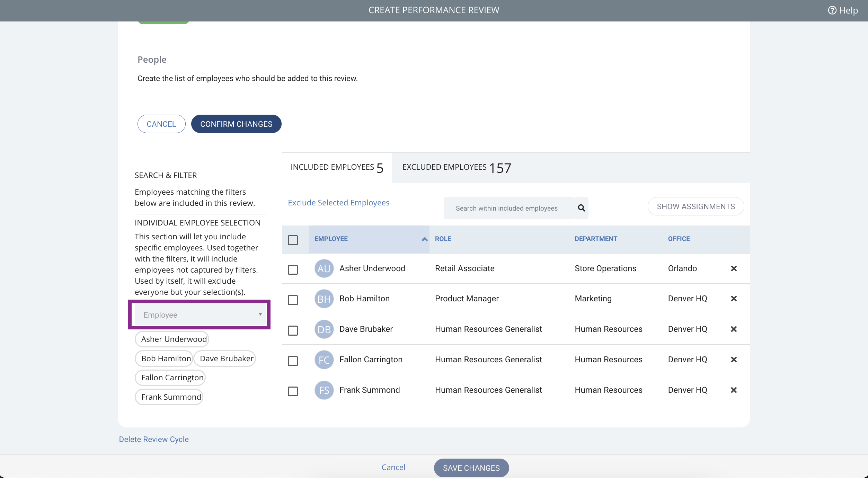Image resolution: width=868 pixels, height=478 pixels.
Task: Check the select-all employees checkbox
Action: (x=293, y=240)
